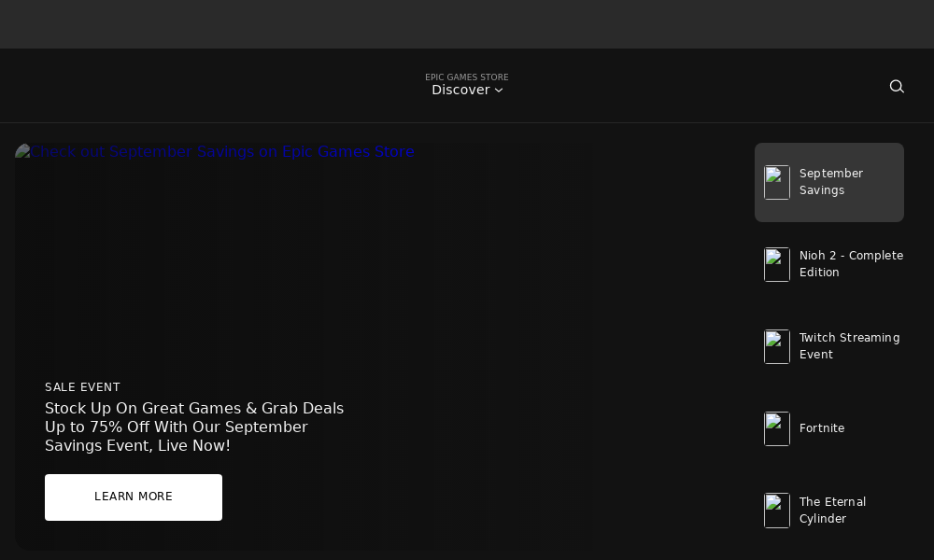Click the broken image icon on hero banner
The width and height of the screenshot is (934, 560).
(x=21, y=151)
